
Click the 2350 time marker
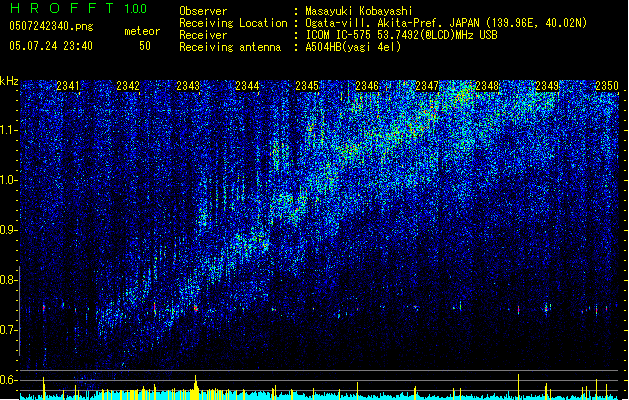(607, 85)
